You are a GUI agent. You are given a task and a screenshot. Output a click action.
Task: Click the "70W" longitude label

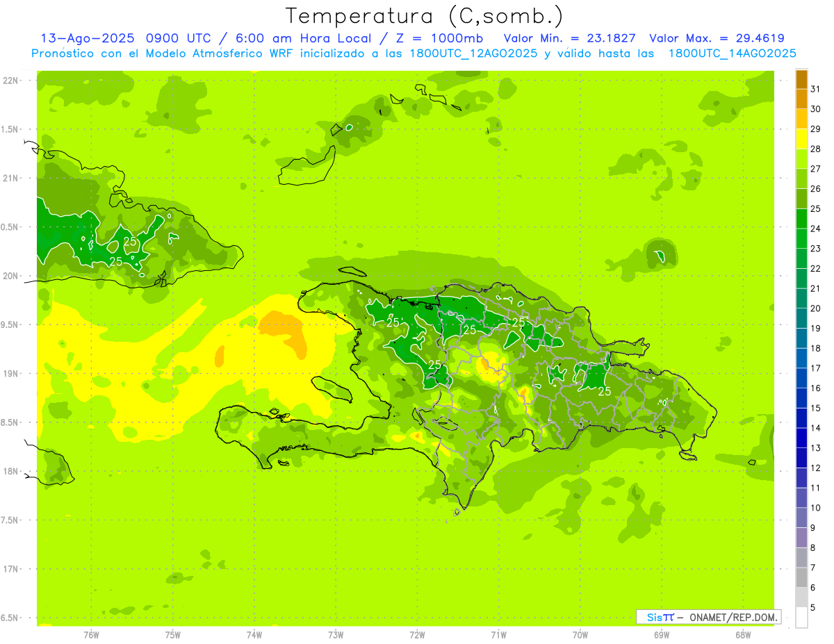(x=580, y=635)
